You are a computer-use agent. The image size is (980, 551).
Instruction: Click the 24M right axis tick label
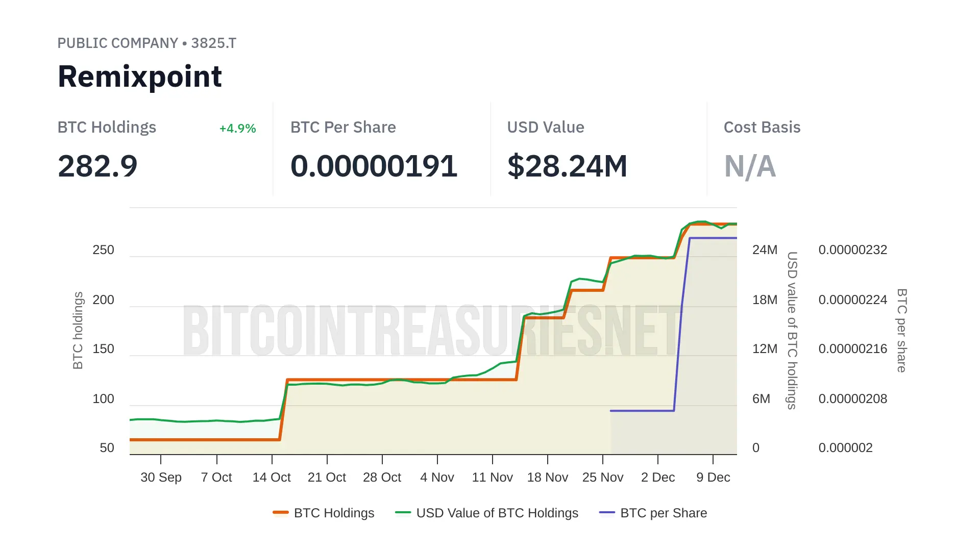click(x=765, y=250)
